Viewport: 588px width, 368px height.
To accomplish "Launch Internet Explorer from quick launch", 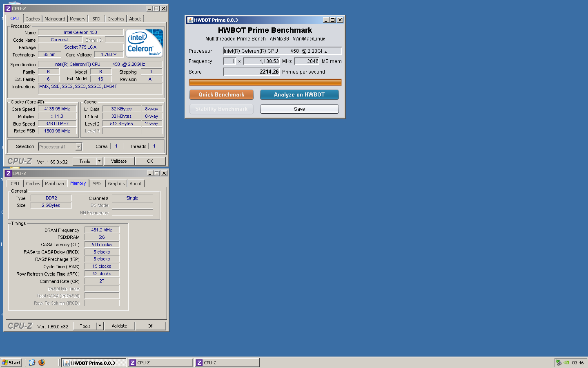I will [x=32, y=362].
